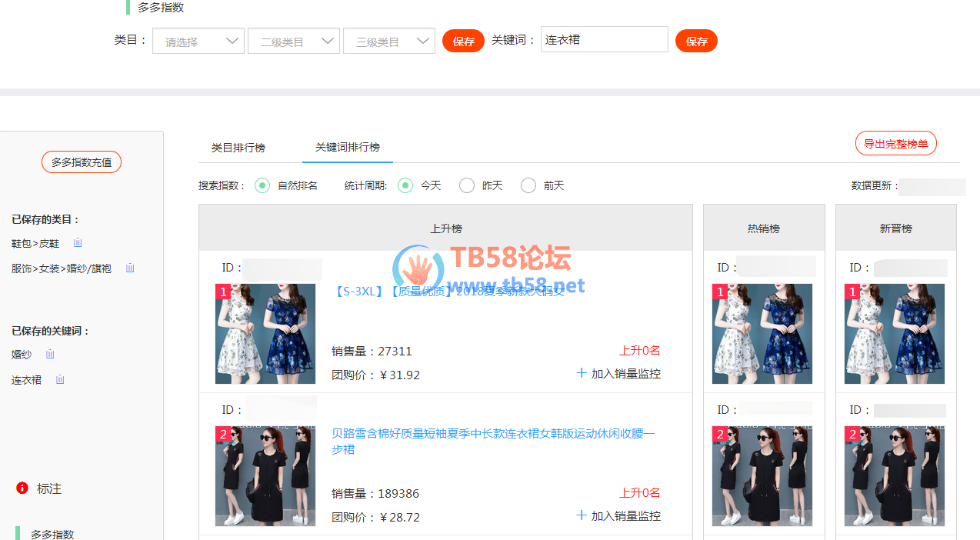
Task: Click the red 标注 alert icon
Action: [x=22, y=488]
